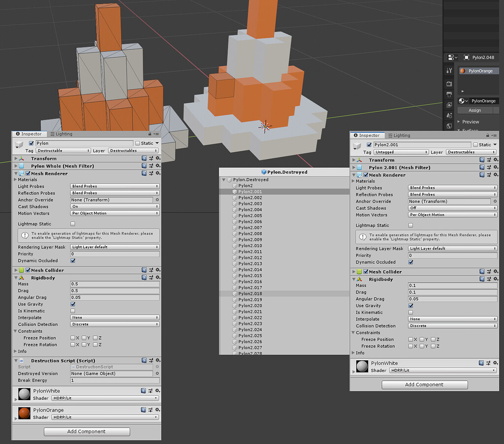Click Assign for the PylonOrange material

coord(474,110)
